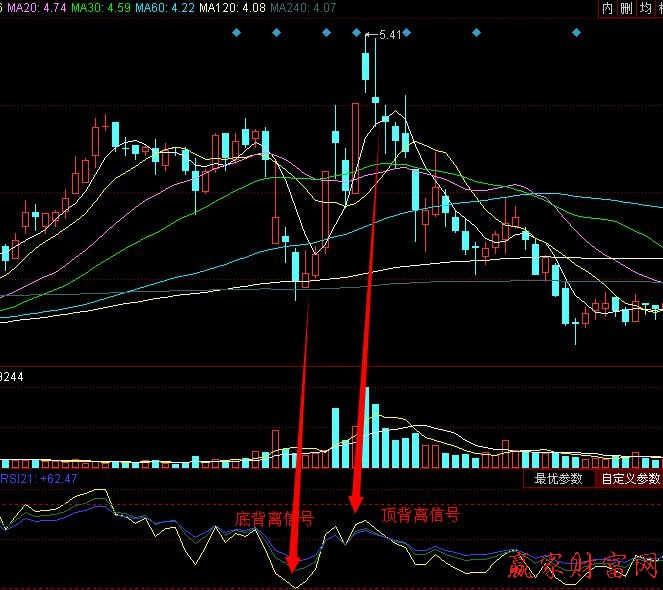Click the leftmost blue diamond info marker
The width and height of the screenshot is (663, 590).
[236, 33]
